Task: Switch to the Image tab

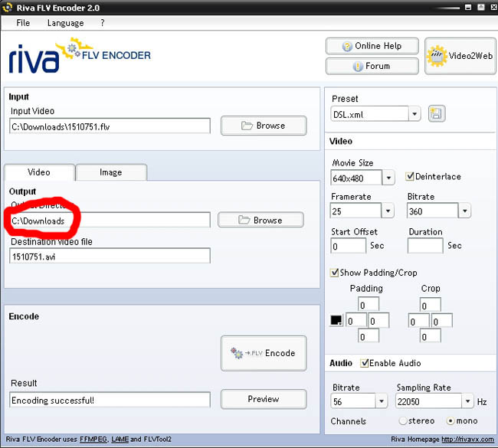Action: (x=111, y=172)
